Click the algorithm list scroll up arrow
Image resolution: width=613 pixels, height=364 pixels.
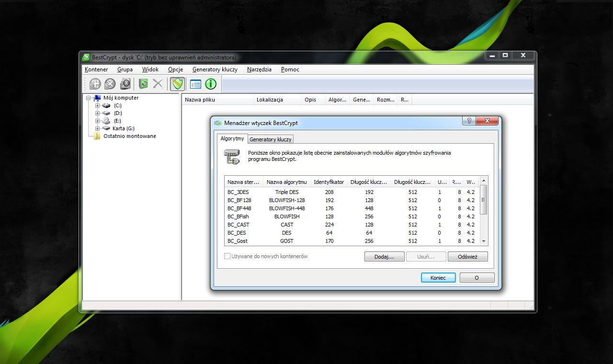(484, 181)
